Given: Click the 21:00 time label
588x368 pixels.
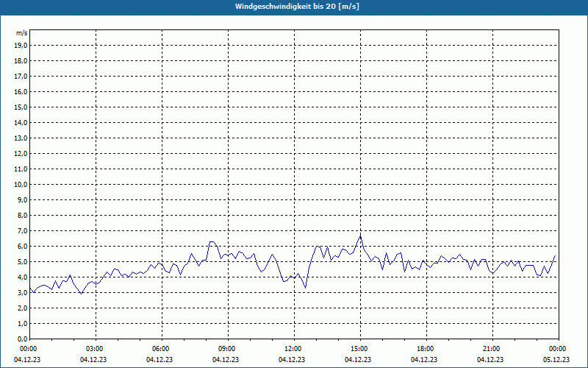Looking at the screenshot, I should [x=492, y=349].
